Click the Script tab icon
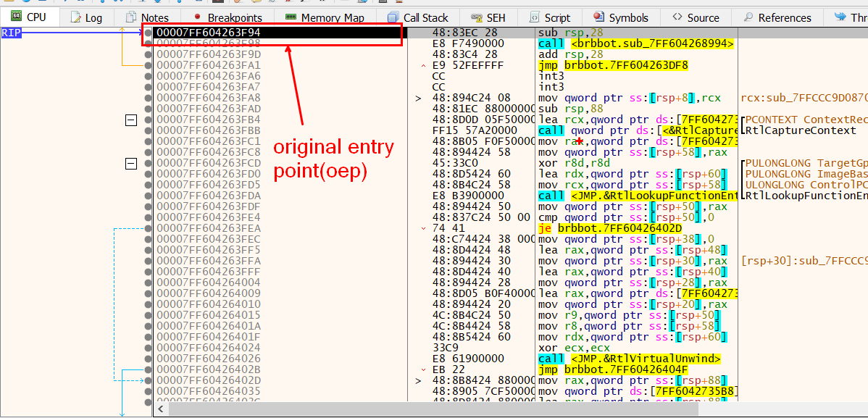Image resolution: width=868 pixels, height=418 pixels. 534,17
